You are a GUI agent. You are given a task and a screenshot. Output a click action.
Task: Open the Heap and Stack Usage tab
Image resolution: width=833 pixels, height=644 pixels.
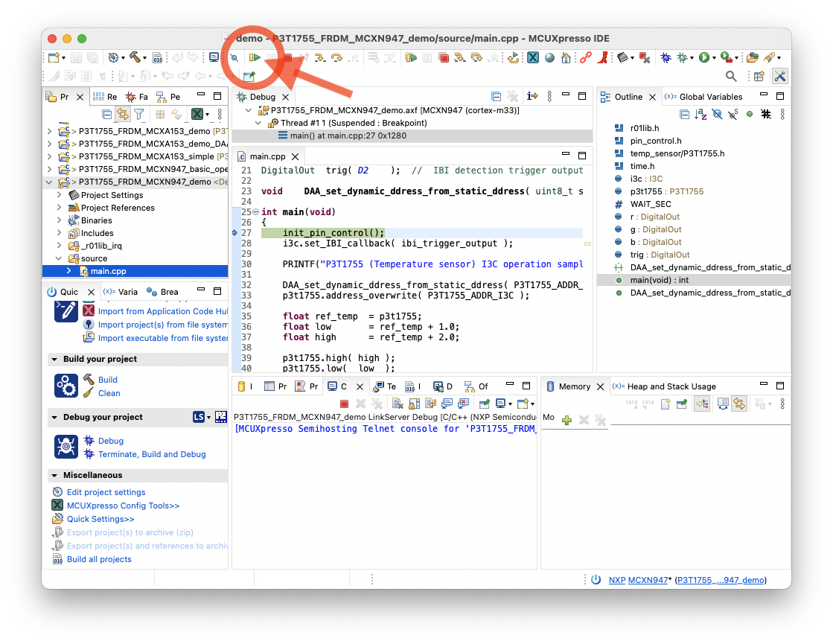click(671, 386)
